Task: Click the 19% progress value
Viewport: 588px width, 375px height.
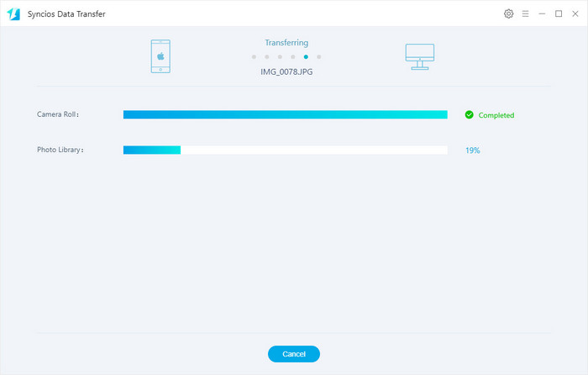Action: coord(472,151)
